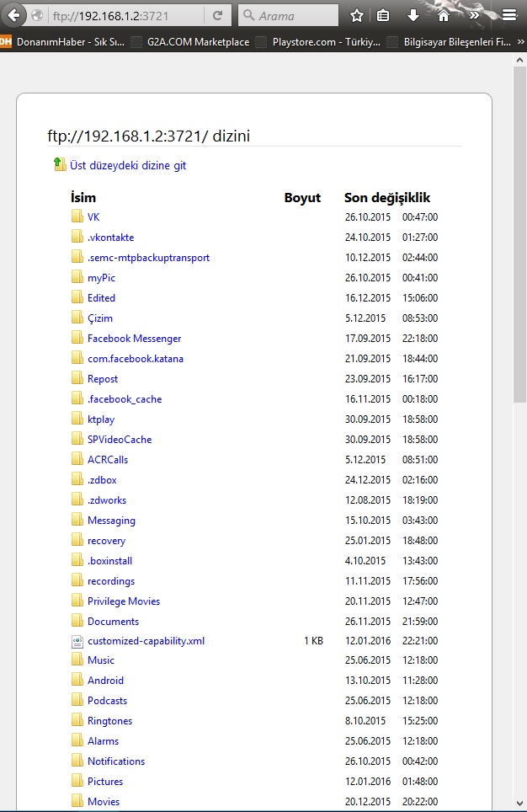Click the customized-capability.xml file icon
The height and width of the screenshot is (812, 527).
77,641
